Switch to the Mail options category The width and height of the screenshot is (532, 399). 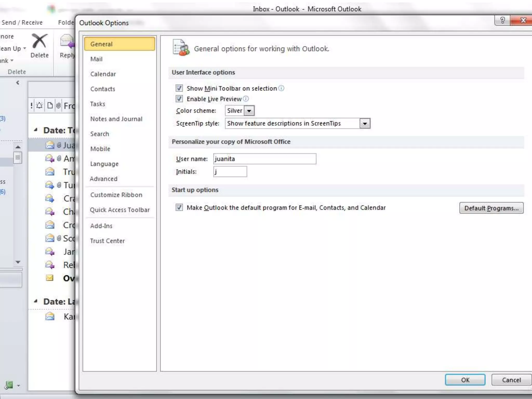click(96, 59)
